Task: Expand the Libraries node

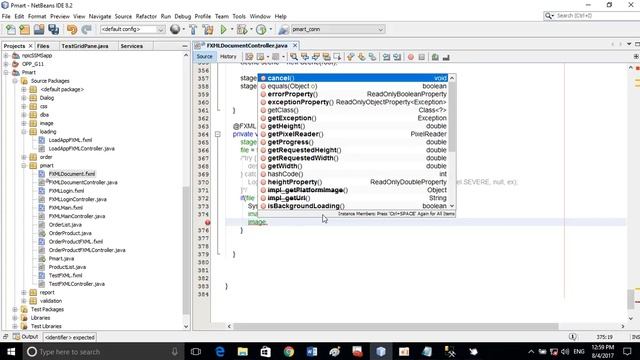Action: tap(15, 318)
